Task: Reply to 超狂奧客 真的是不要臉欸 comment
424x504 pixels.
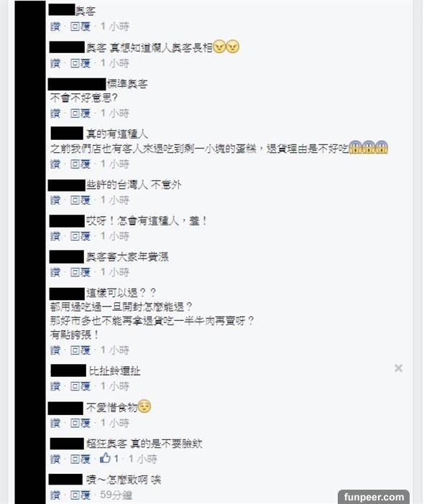Action: 80,459
